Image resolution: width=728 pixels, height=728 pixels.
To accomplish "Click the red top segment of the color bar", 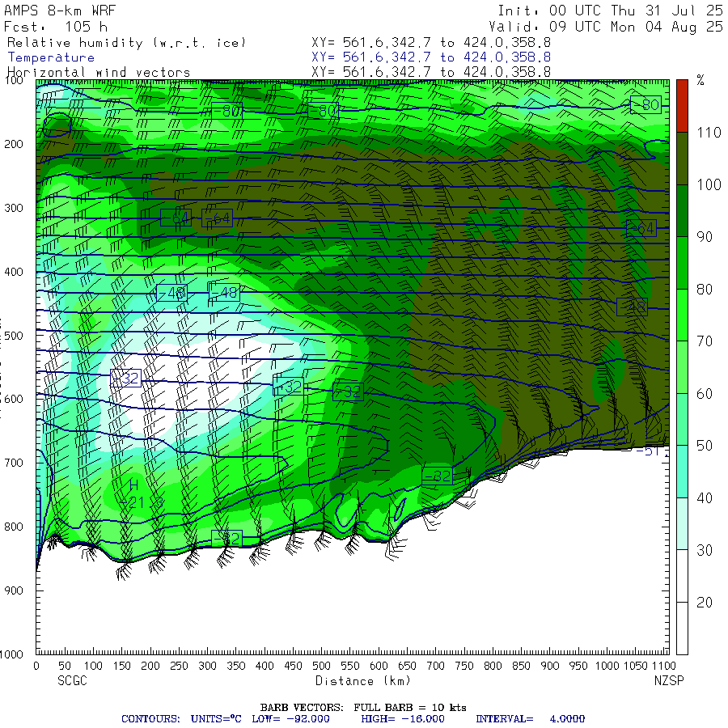I will [x=682, y=106].
